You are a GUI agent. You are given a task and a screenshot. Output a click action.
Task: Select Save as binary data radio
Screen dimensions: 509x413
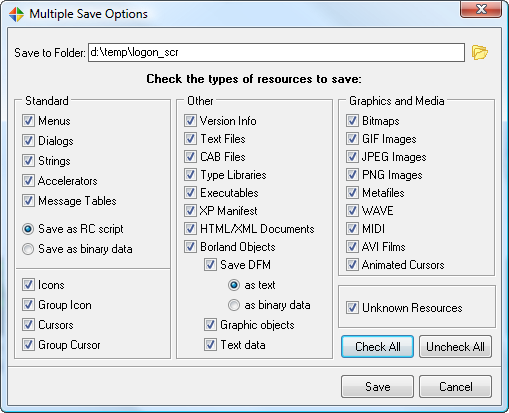(x=28, y=249)
